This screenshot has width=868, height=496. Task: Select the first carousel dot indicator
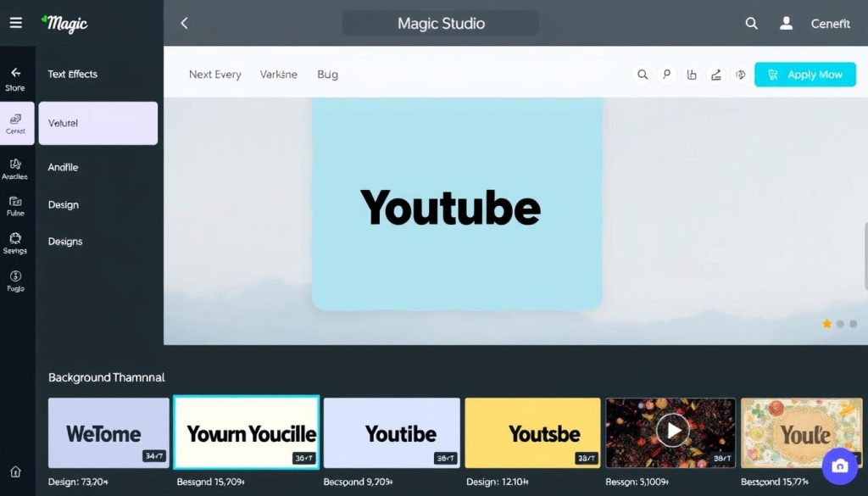coord(827,324)
